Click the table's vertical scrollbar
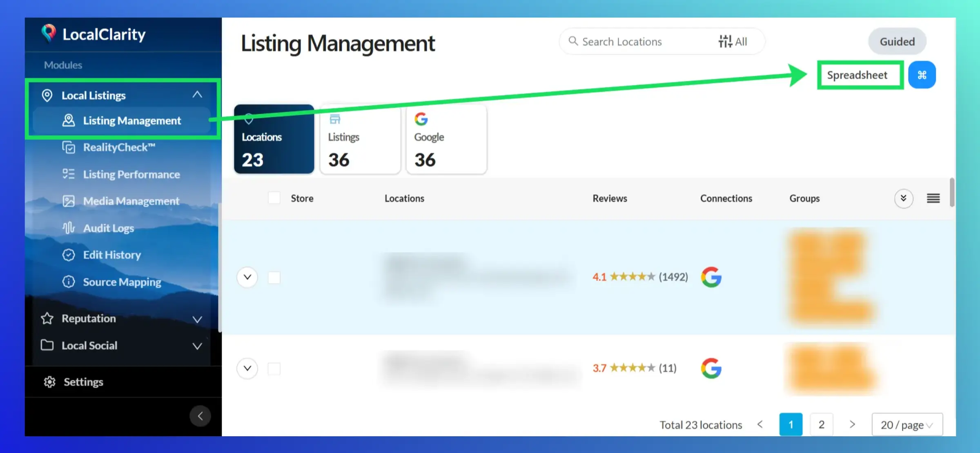Viewport: 980px width, 453px height. [952, 193]
